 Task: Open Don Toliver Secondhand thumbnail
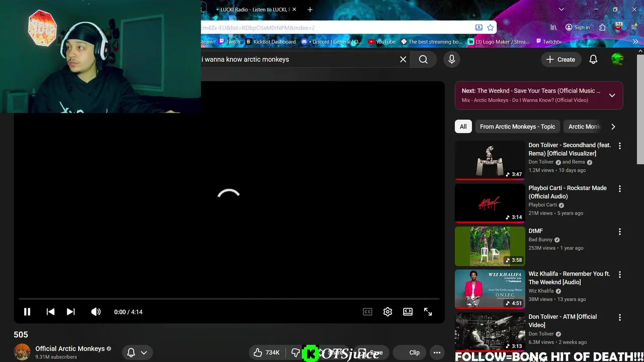(x=490, y=160)
